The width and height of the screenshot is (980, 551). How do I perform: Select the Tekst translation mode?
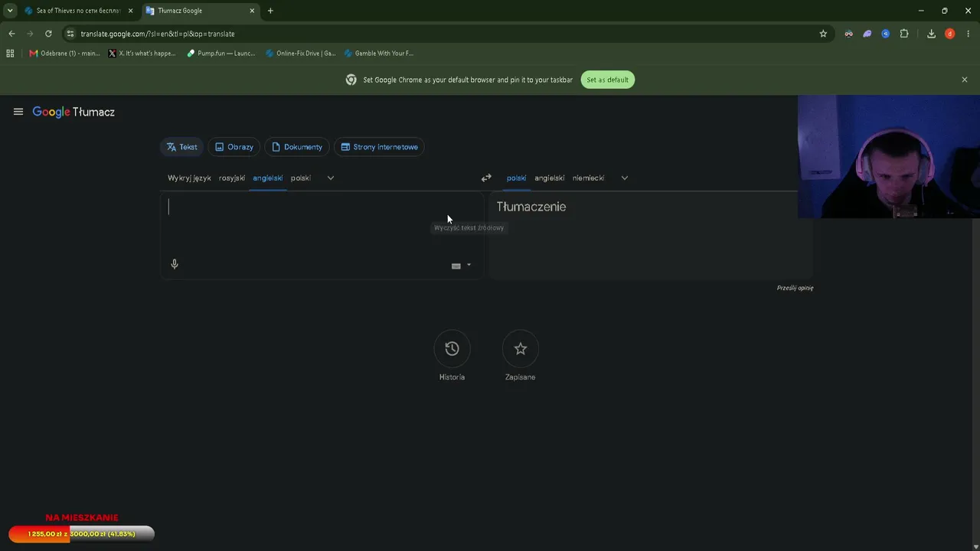coord(182,147)
